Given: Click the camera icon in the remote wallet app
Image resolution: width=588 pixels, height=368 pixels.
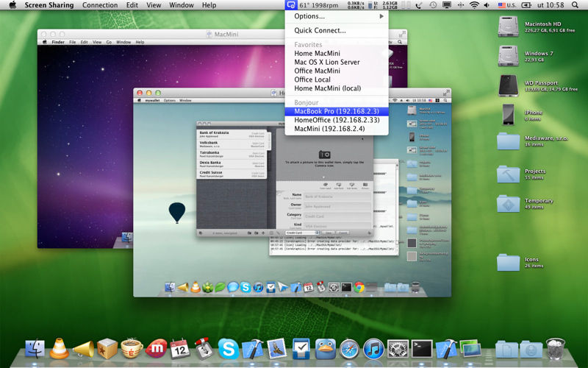Looking at the screenshot, I should [x=324, y=155].
